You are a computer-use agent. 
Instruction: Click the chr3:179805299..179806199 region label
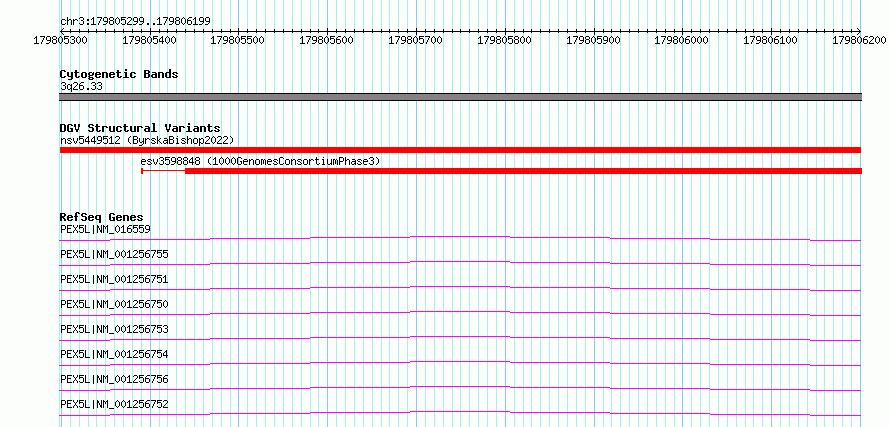pyautogui.click(x=135, y=21)
